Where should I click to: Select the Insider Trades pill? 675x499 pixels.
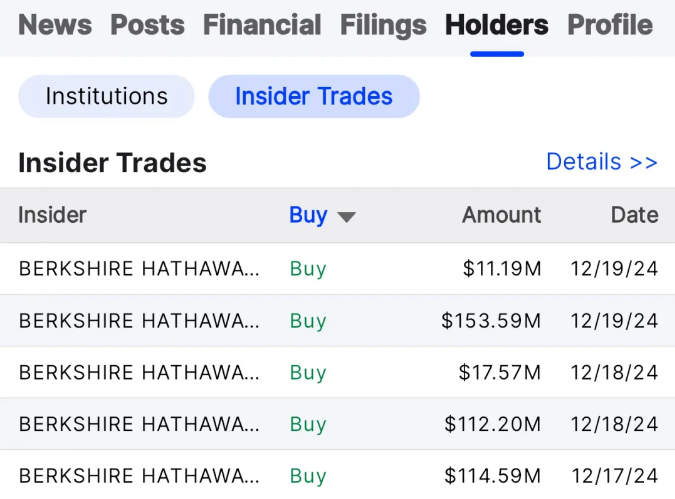313,96
